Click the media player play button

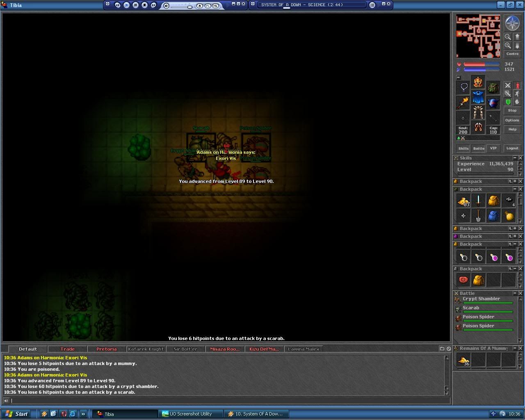(x=126, y=5)
